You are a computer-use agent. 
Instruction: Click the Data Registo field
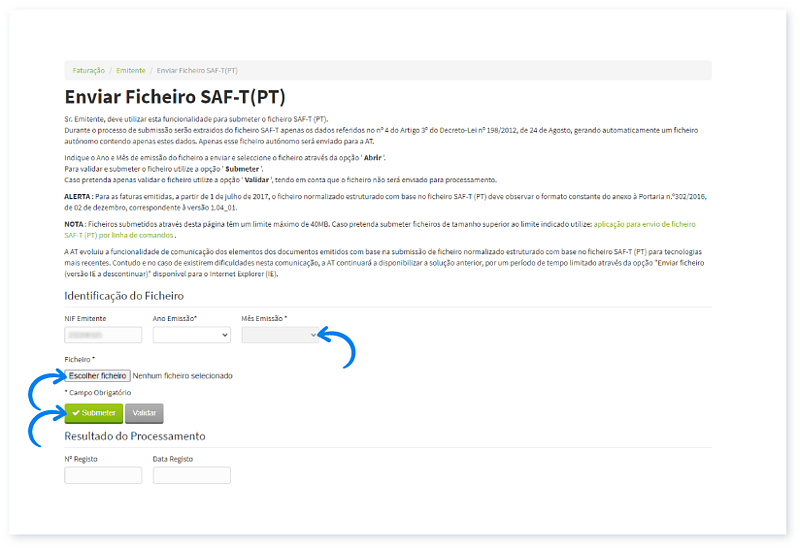(191, 475)
